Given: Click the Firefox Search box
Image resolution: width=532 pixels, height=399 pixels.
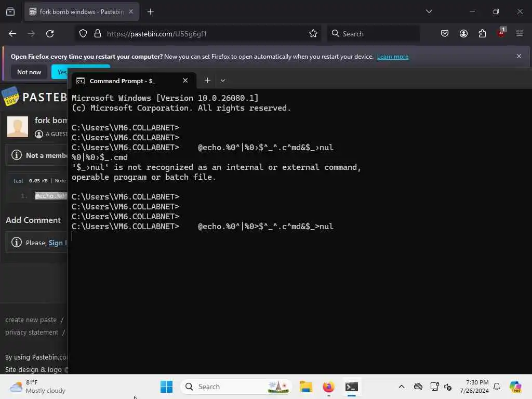Looking at the screenshot, I should point(373,34).
